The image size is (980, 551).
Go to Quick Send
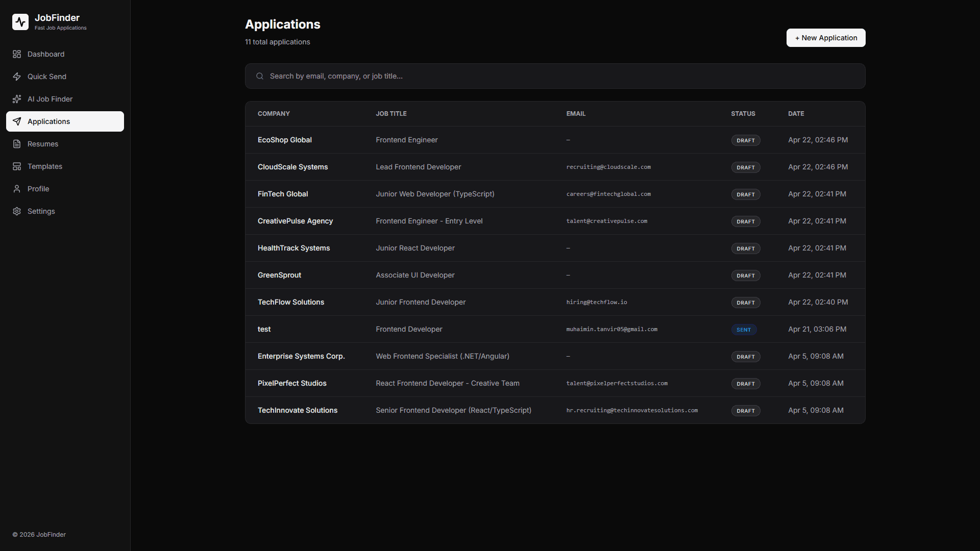click(65, 77)
